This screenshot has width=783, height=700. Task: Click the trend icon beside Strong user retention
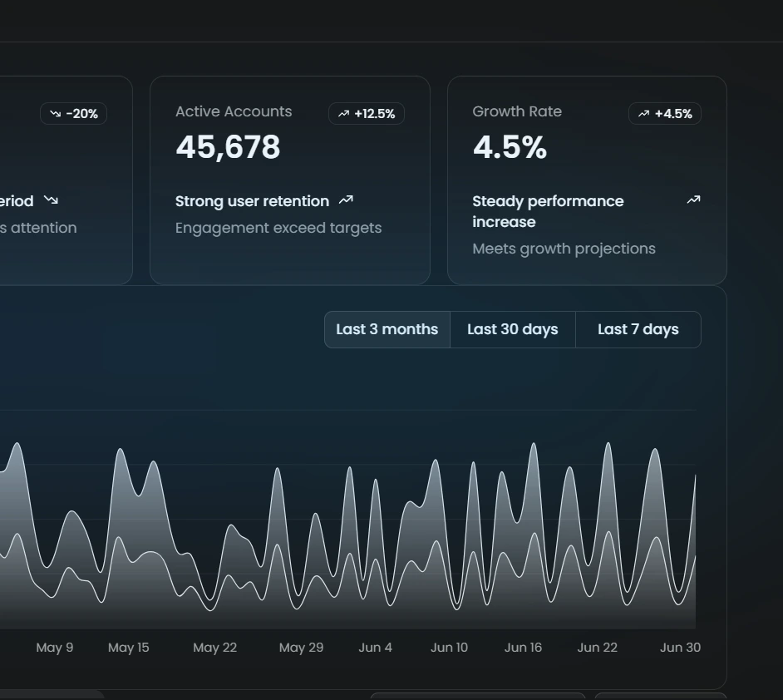point(347,200)
